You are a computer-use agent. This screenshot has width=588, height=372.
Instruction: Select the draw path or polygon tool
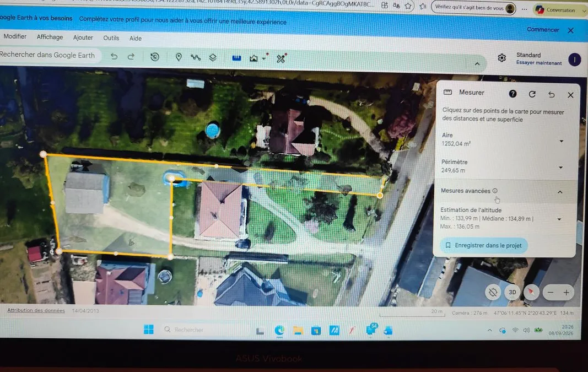click(196, 57)
